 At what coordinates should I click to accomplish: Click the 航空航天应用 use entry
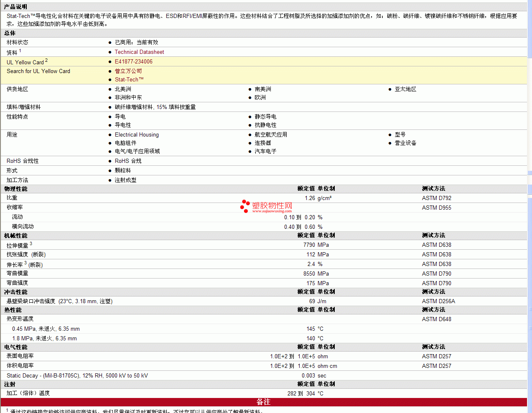coord(271,134)
